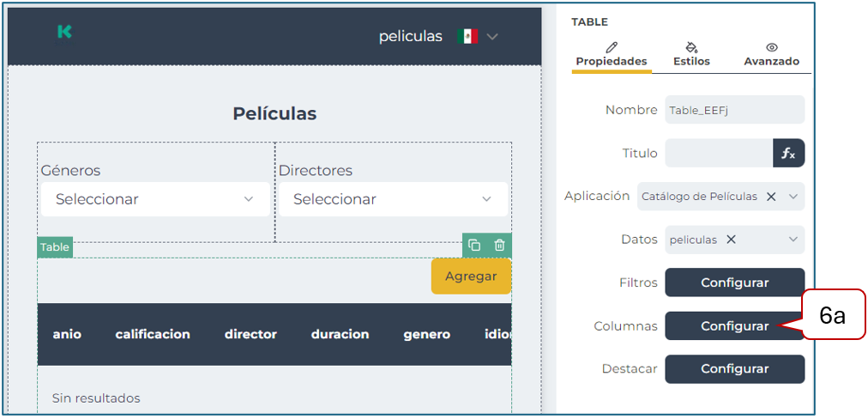Switch to the Propiedades tab
868x419 pixels.
(612, 54)
